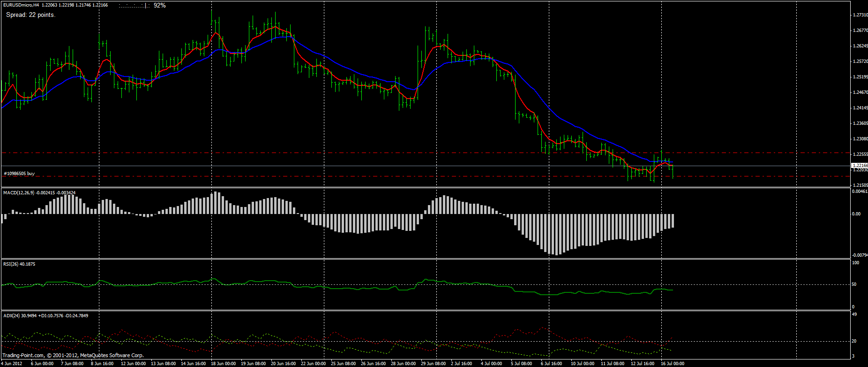Image resolution: width=868 pixels, height=367 pixels.
Task: Click price axis value 1.23080
Action: point(860,139)
